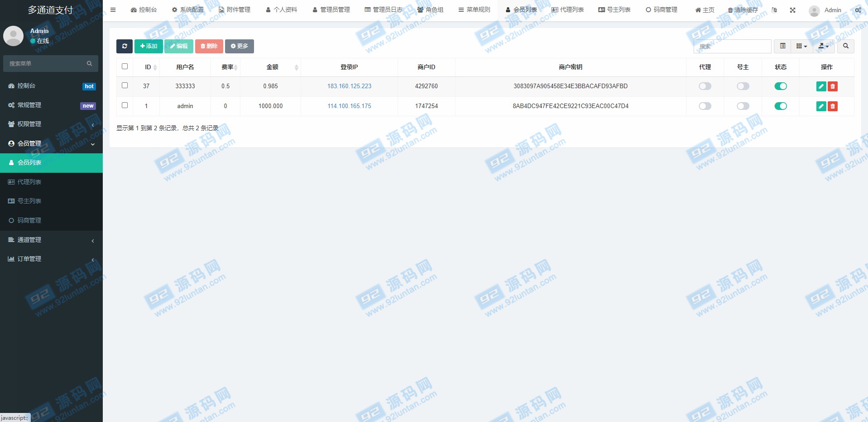Click the language switch icon in header

tap(774, 10)
